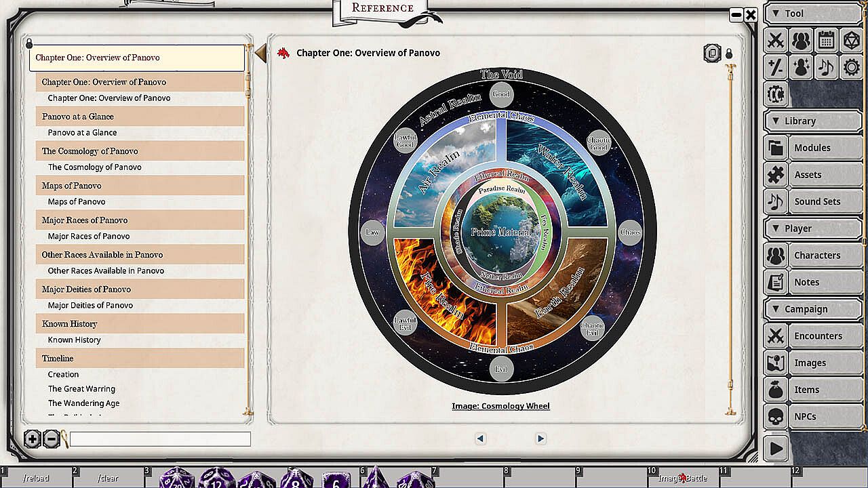This screenshot has width=868, height=488.
Task: Click the Image Battle hotkey slot
Action: [x=683, y=478]
